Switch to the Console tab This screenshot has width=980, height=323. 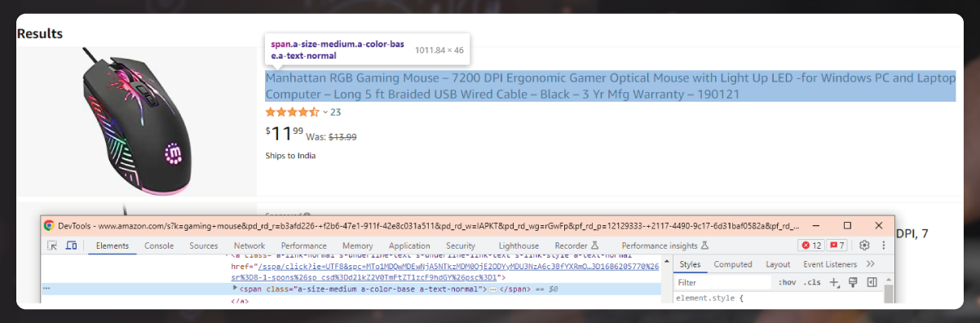coord(159,246)
